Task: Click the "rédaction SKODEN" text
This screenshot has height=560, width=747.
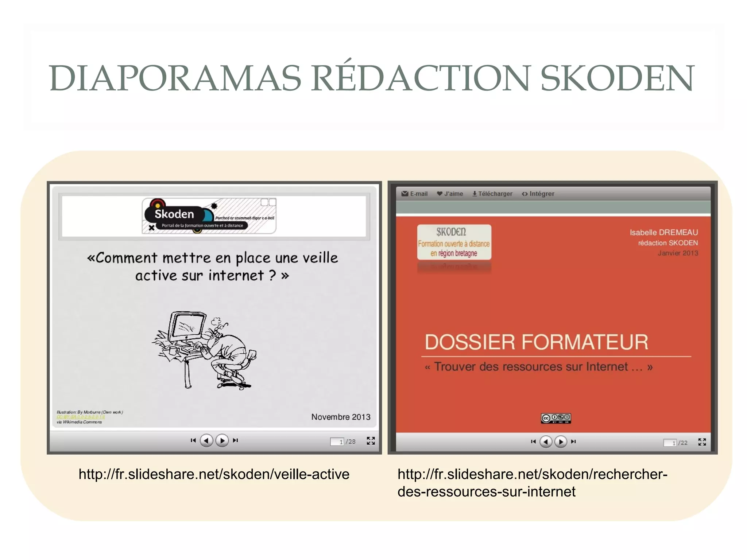Action: coord(668,243)
